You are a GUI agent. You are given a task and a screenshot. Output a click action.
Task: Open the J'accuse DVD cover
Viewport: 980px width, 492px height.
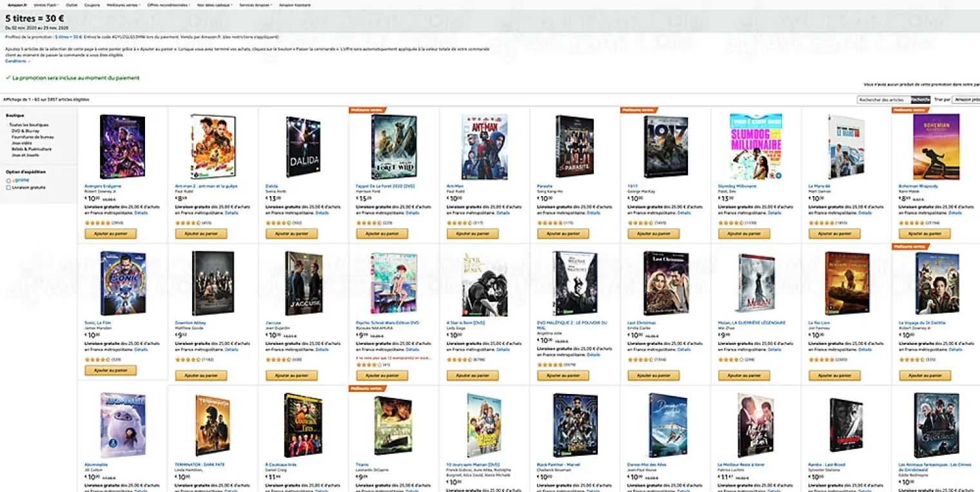pos(304,284)
